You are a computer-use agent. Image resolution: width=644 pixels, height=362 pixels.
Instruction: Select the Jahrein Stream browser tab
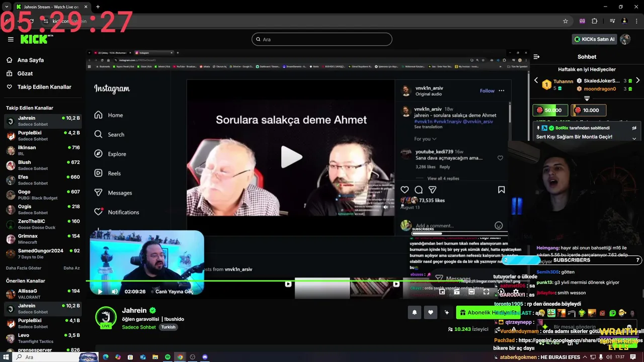click(x=51, y=7)
